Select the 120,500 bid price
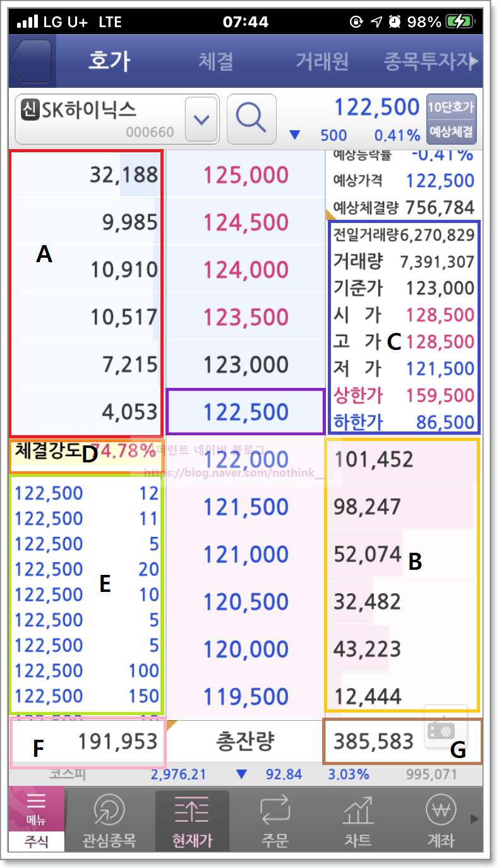 tap(244, 601)
